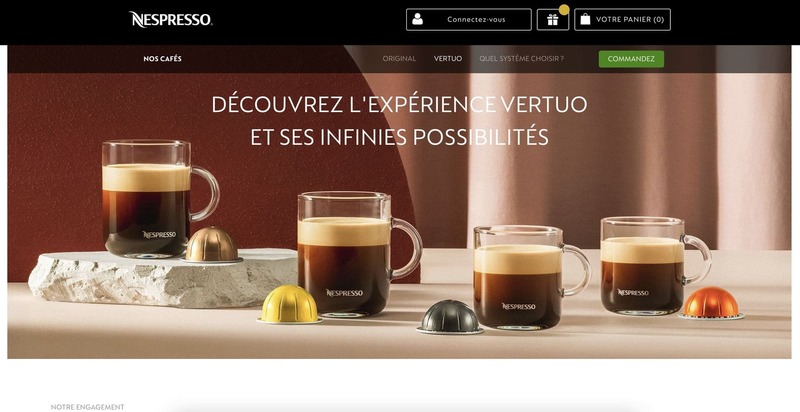Select the dark grey Vertuo capsule

[x=450, y=317]
